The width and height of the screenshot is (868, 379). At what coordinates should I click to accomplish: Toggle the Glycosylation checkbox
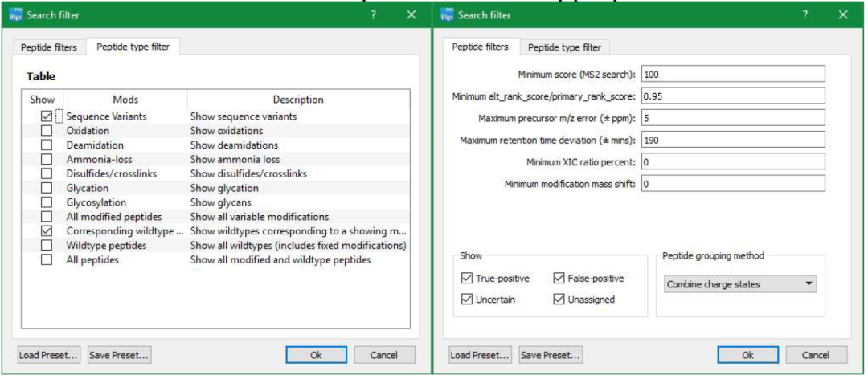47,202
